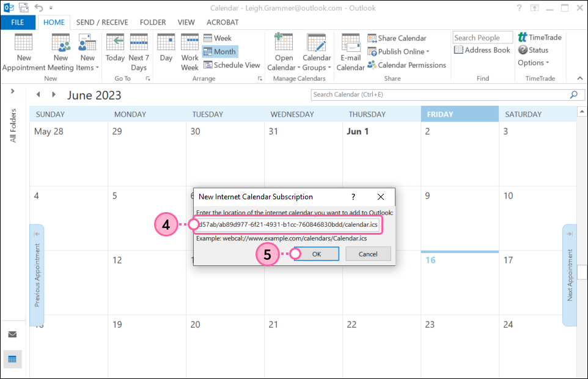Click the search magnifier icon

pos(574,95)
